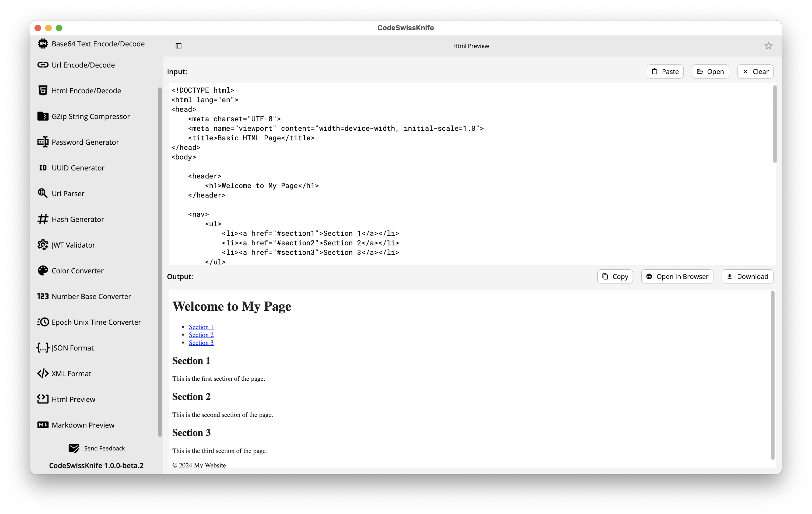Click the Number Base Converter 123 icon

43,296
